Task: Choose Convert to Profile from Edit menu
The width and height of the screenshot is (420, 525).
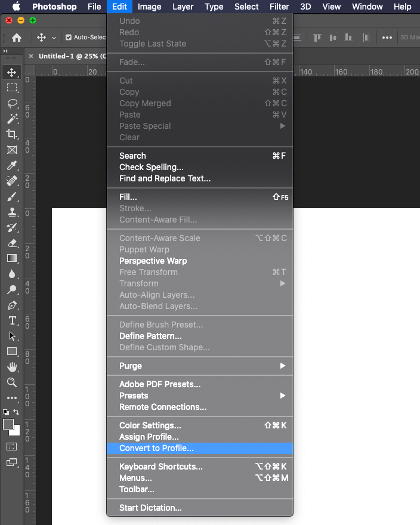Action: coord(200,448)
